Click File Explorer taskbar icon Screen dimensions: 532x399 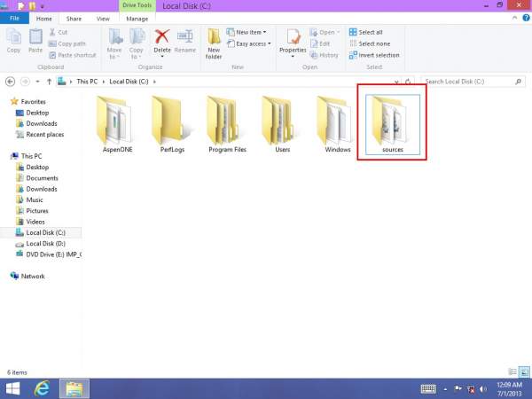pyautogui.click(x=74, y=388)
